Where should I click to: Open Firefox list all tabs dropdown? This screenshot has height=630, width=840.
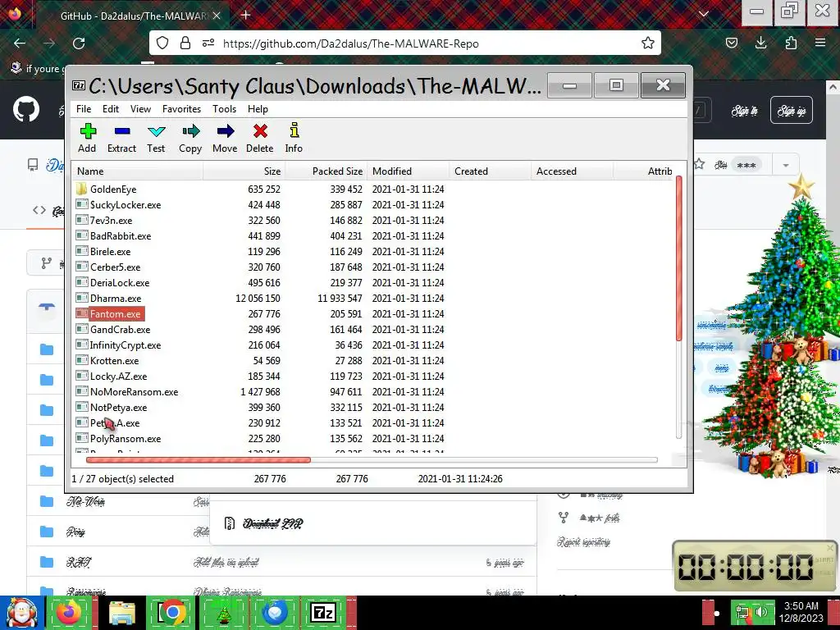703,14
